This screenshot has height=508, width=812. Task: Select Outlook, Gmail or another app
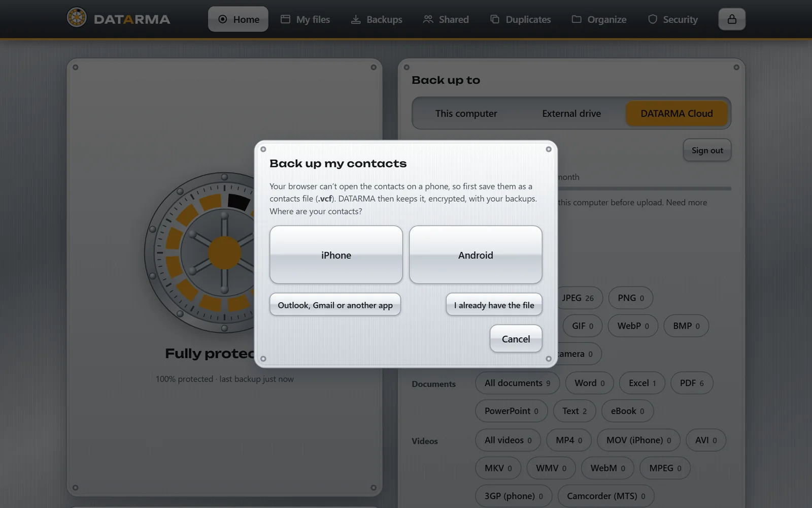335,305
